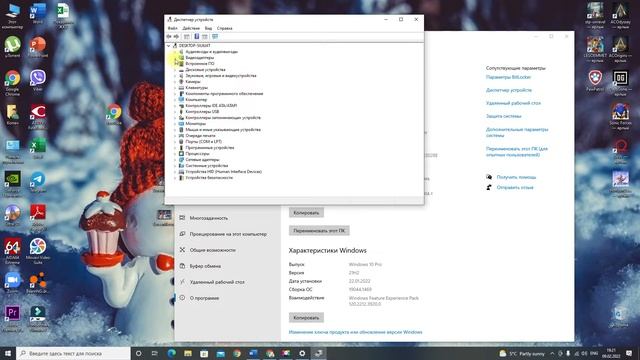
Task: Select Камеры row in device tree
Action: click(x=193, y=82)
